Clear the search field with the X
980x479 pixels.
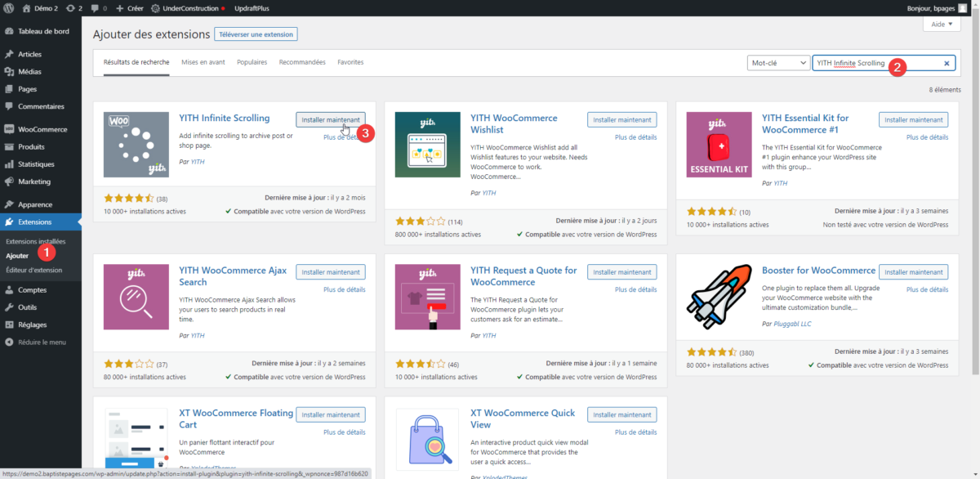[x=947, y=63]
